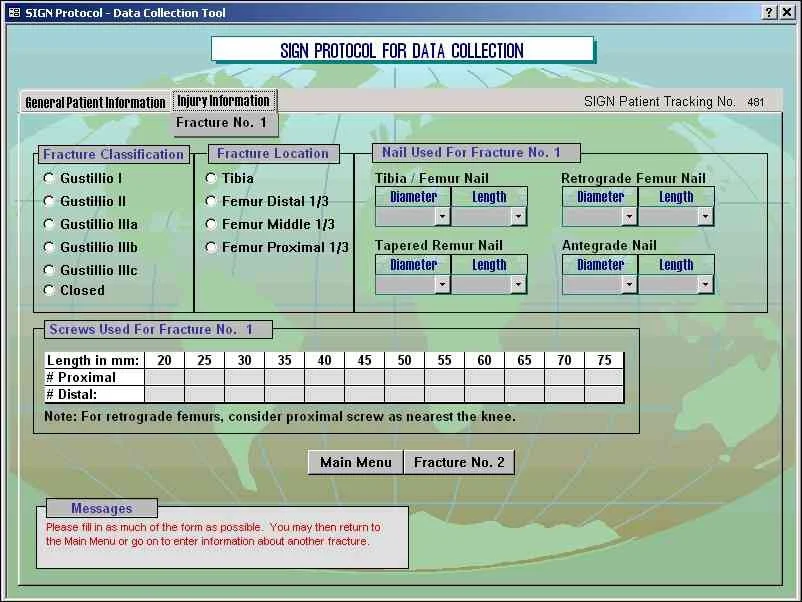
Task: Click Distal screw count field under 75 mm
Action: pyautogui.click(x=604, y=394)
